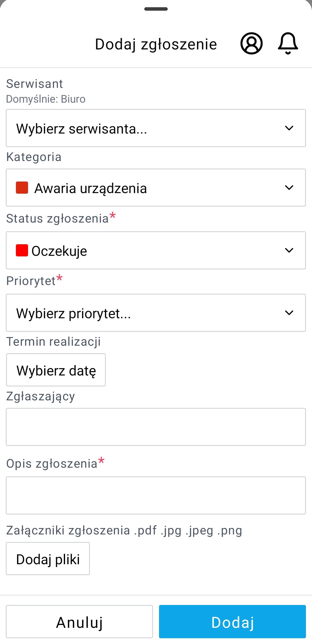The height and width of the screenshot is (644, 312).
Task: Cancel the form using Anuluj
Action: pos(80,622)
